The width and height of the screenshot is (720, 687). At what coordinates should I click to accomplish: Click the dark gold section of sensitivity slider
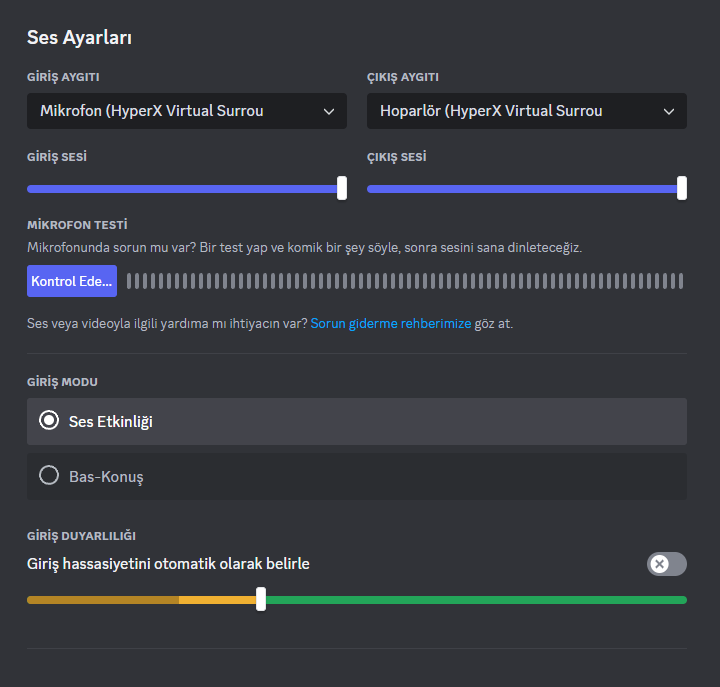coord(102,600)
